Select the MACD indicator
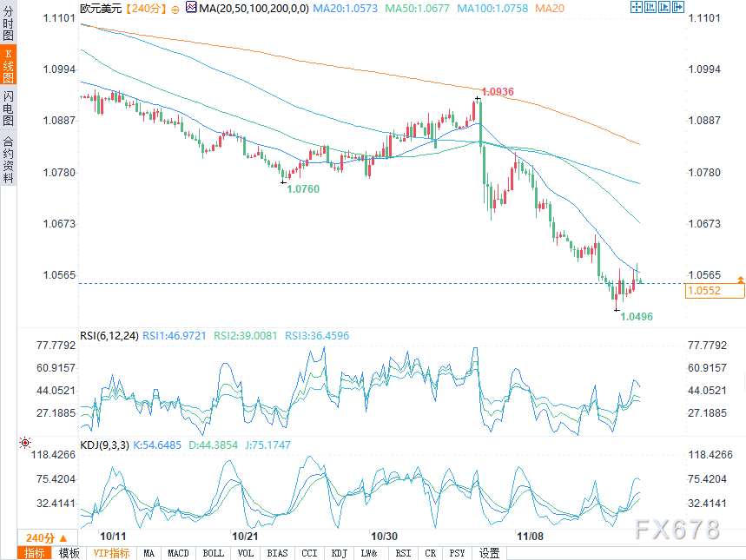 click(178, 553)
